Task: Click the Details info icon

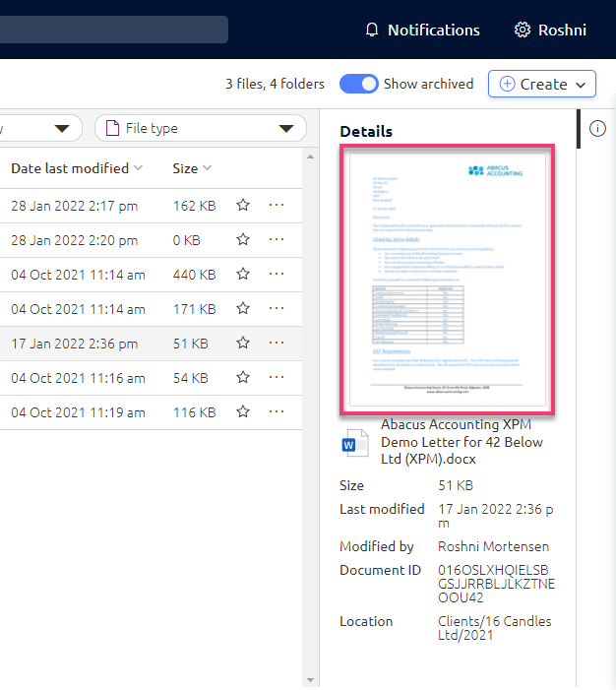Action: [x=597, y=129]
